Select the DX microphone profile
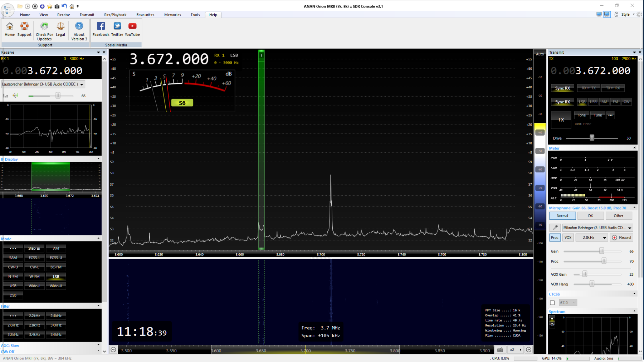Screen dimensions: 644x362 coord(590,216)
